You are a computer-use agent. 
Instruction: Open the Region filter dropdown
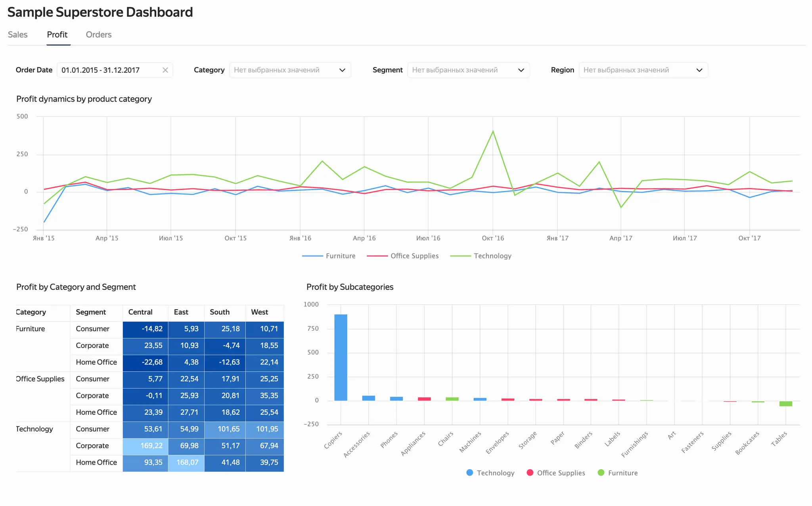click(x=643, y=70)
